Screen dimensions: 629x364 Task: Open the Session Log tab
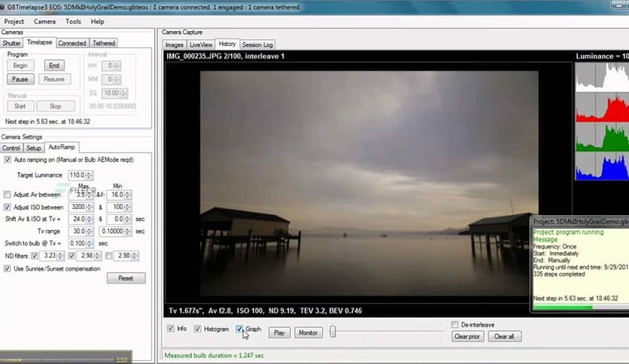(x=257, y=45)
